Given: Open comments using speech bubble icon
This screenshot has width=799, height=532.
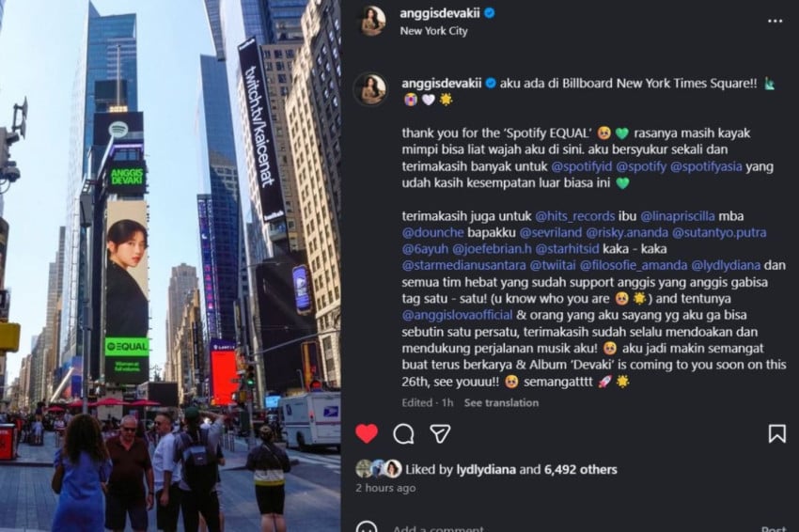Looking at the screenshot, I should tap(403, 434).
